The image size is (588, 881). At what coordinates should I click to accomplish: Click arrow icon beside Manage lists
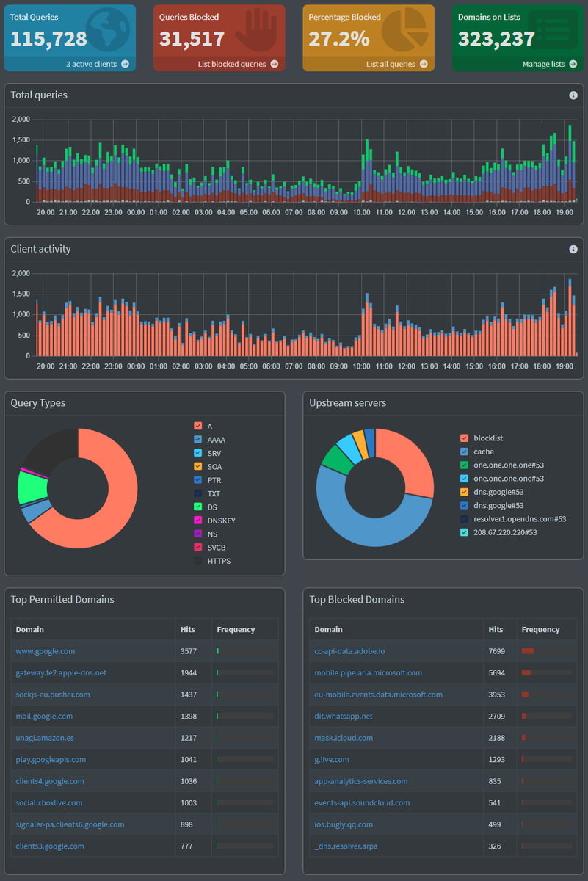573,64
